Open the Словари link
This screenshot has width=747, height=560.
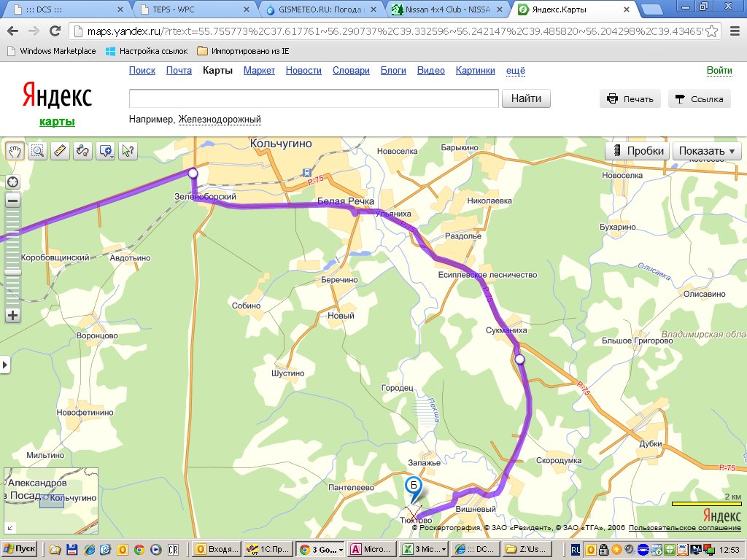click(351, 71)
